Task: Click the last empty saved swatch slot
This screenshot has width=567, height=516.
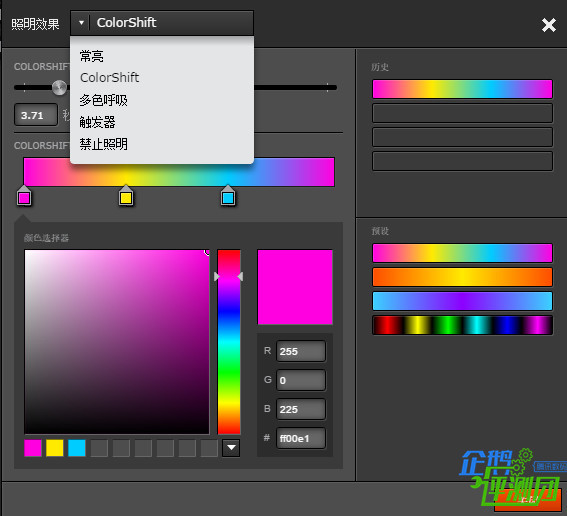Action: point(209,448)
